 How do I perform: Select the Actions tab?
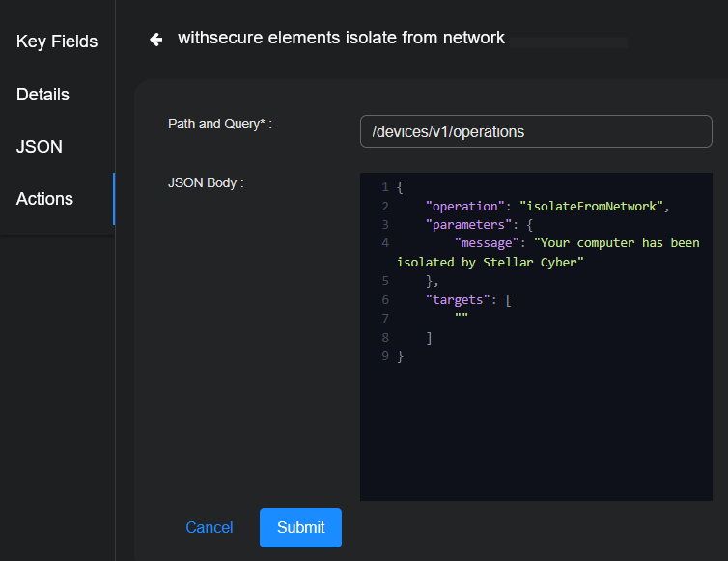tap(44, 199)
